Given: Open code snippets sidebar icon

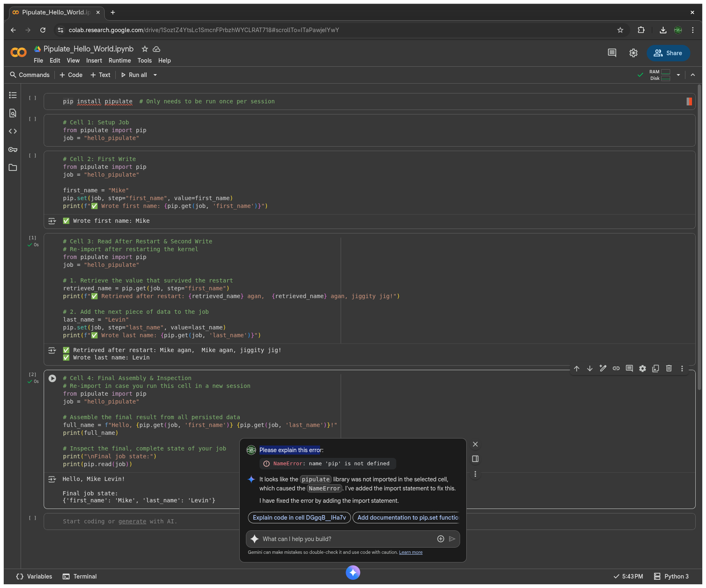Looking at the screenshot, I should [x=13, y=131].
